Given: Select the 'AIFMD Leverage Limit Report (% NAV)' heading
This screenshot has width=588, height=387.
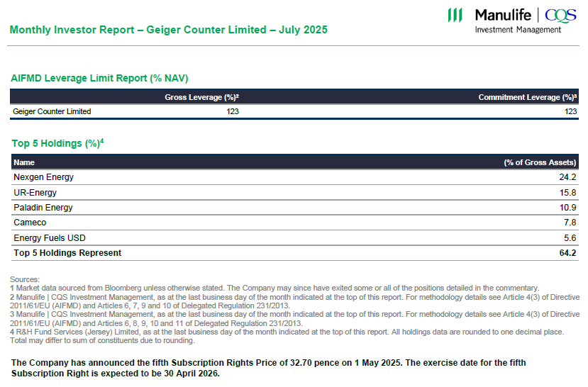Looking at the screenshot, I should [99, 78].
